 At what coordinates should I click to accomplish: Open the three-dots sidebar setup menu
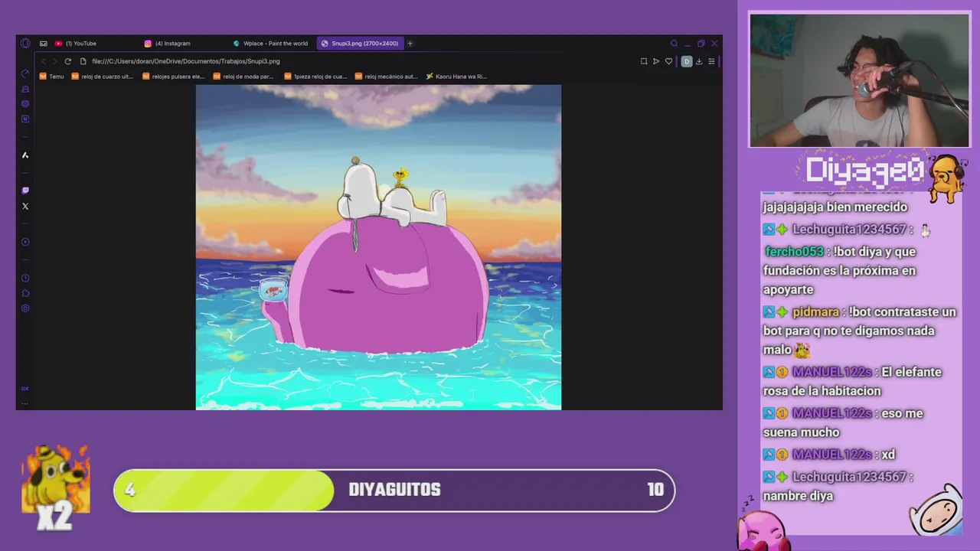tap(24, 403)
